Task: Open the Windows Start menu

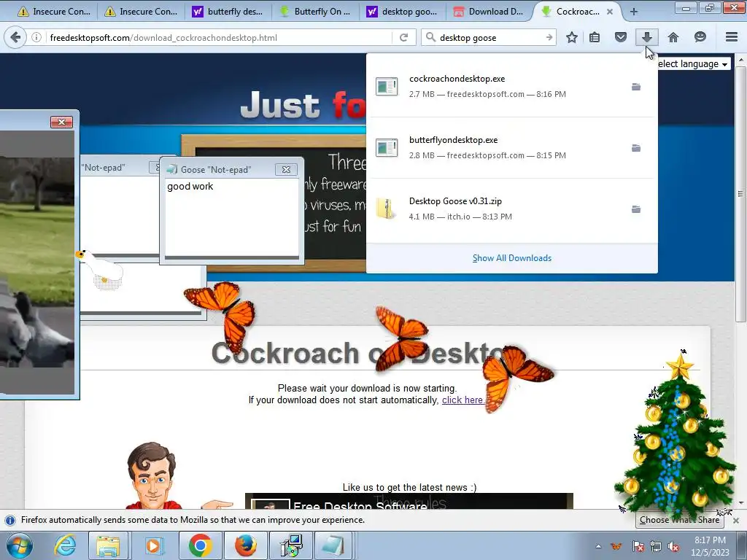Action: coord(20,545)
